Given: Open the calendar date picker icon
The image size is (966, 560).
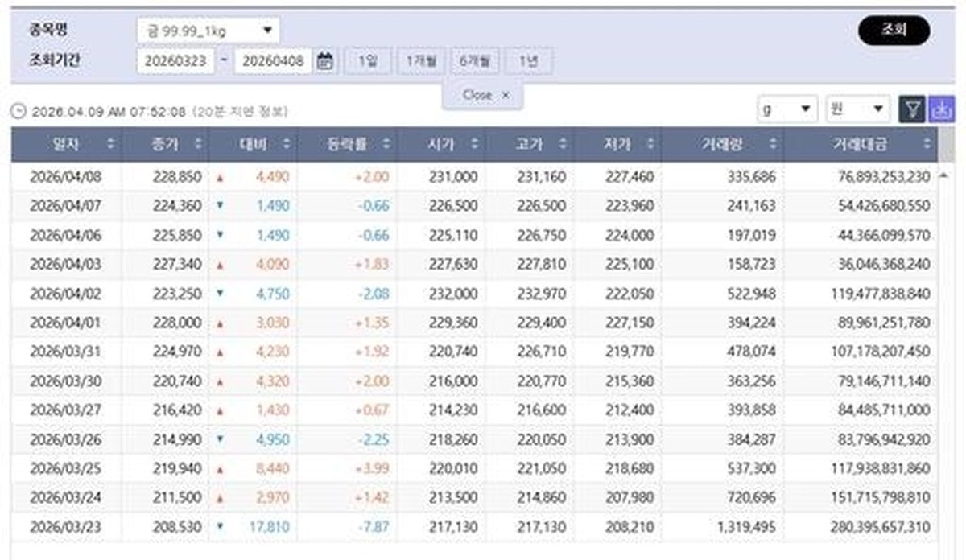Looking at the screenshot, I should point(324,61).
